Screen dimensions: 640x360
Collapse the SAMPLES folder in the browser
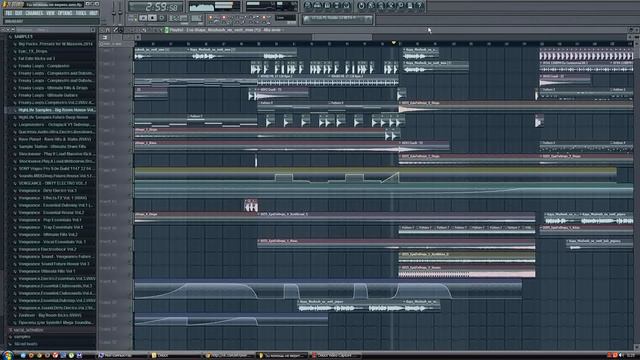[23, 36]
